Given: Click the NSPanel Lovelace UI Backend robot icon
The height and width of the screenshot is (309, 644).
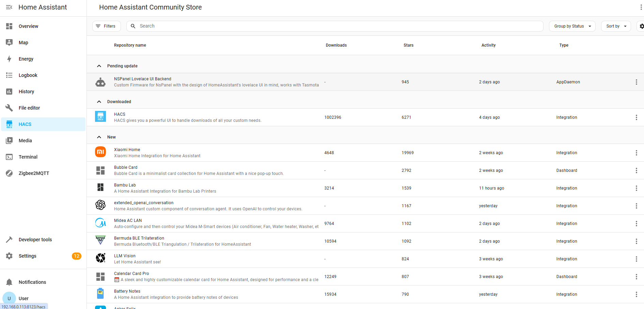Looking at the screenshot, I should (x=100, y=82).
